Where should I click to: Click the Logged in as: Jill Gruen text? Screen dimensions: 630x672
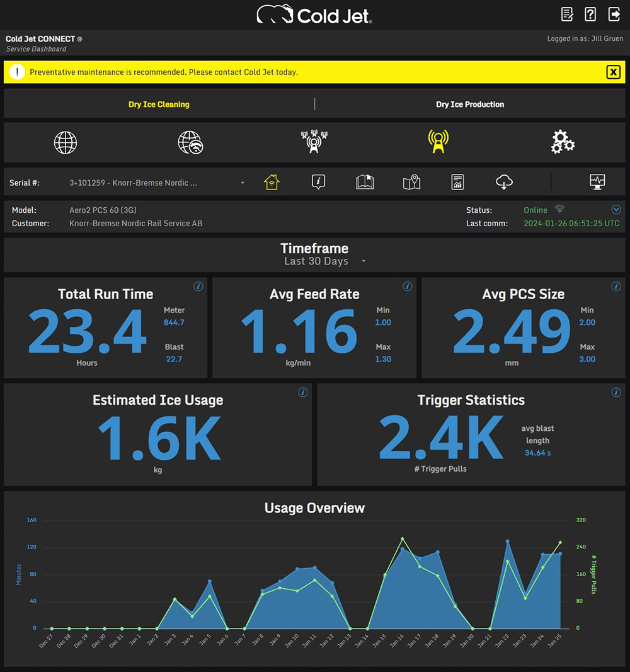tap(585, 38)
